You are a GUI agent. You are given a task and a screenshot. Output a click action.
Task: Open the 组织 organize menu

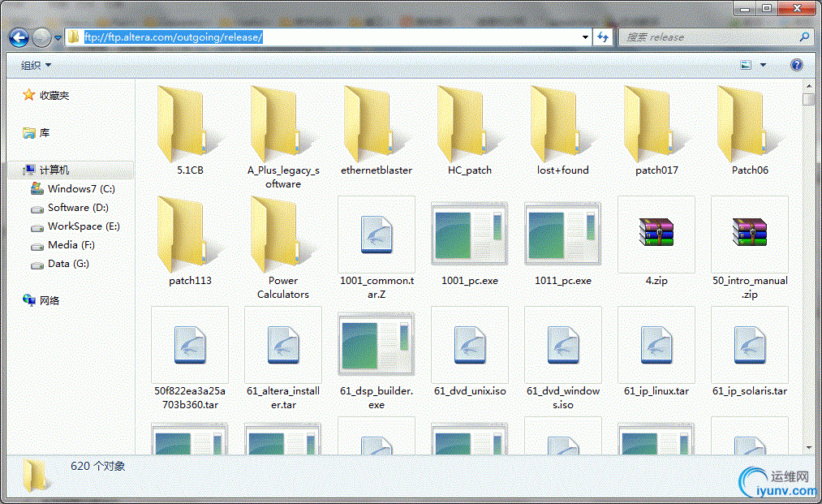coord(36,65)
